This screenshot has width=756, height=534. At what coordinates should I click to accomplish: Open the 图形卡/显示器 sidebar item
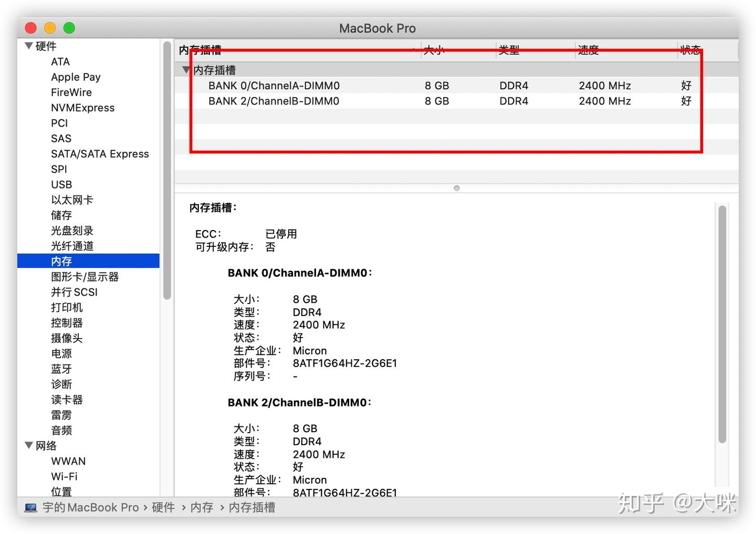click(x=85, y=277)
